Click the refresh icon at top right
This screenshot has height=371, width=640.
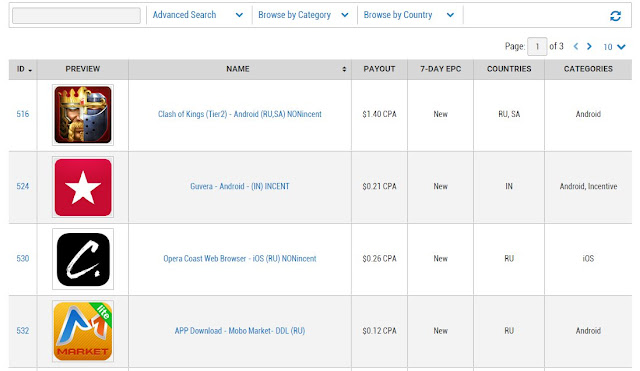[x=615, y=16]
